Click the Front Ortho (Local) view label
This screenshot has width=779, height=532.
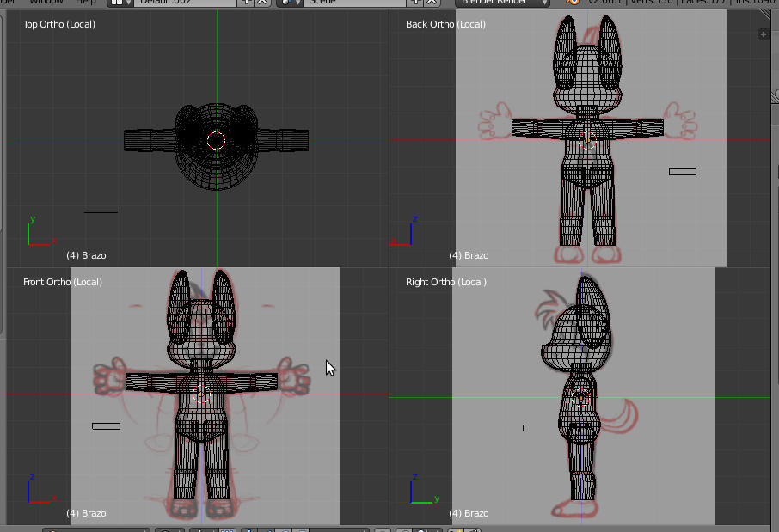(x=63, y=282)
